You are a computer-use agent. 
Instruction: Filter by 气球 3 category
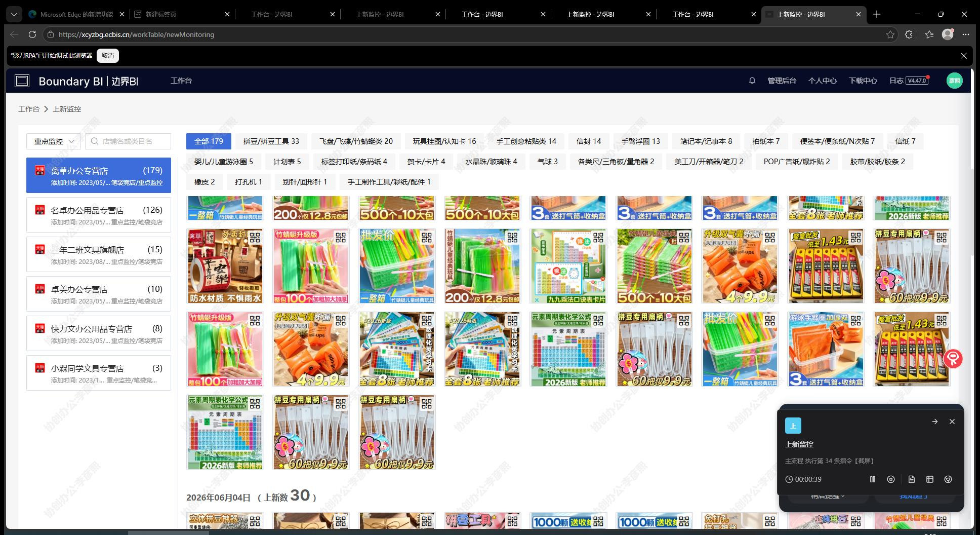547,162
